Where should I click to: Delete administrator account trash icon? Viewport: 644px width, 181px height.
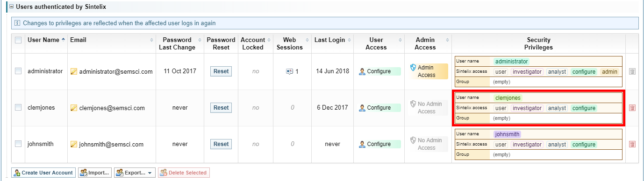tap(632, 71)
